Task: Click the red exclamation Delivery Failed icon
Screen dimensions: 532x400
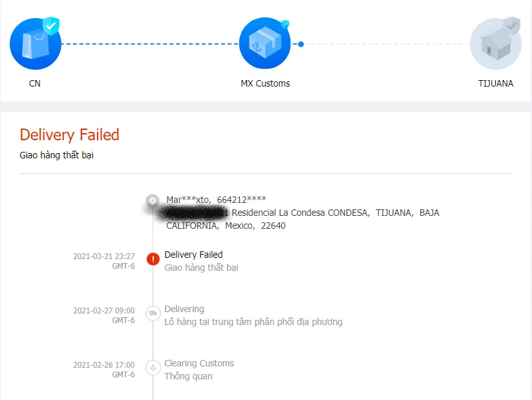Action: [x=153, y=259]
